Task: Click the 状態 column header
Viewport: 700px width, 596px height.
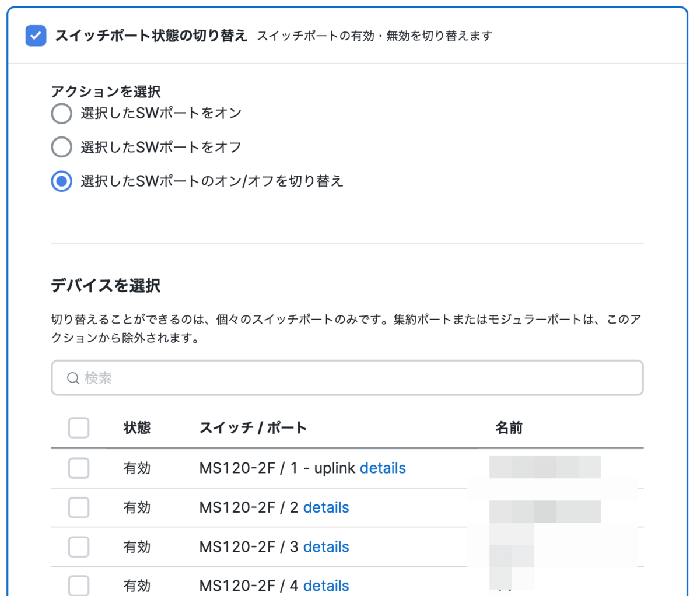Action: pyautogui.click(x=137, y=427)
